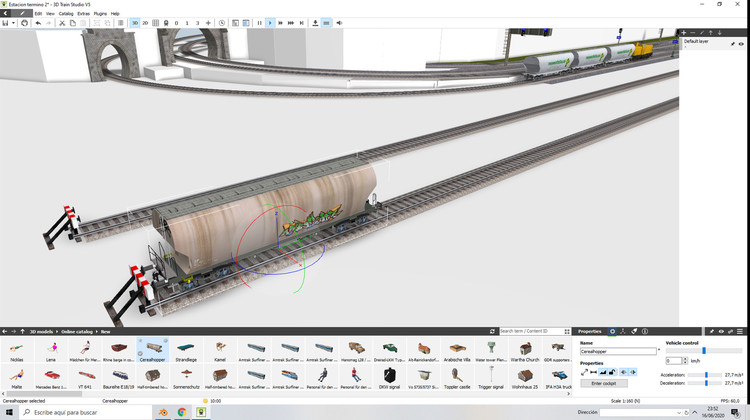Open the Catalog menu
Screen dimensions: 750x420
66,13
